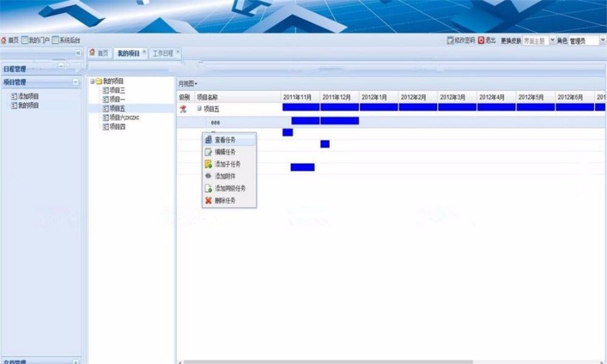The width and height of the screenshot is (607, 364).
Task: Click the eee task gantt bar
Action: (325, 121)
